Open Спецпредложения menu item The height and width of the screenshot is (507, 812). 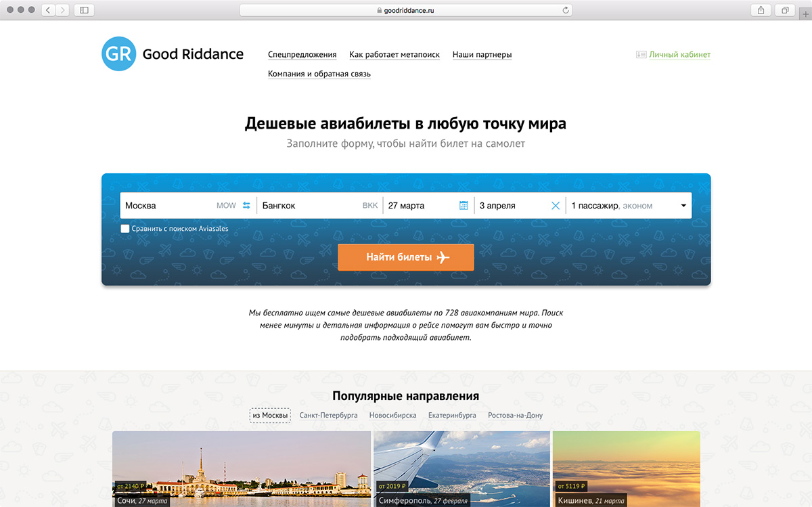pos(302,55)
